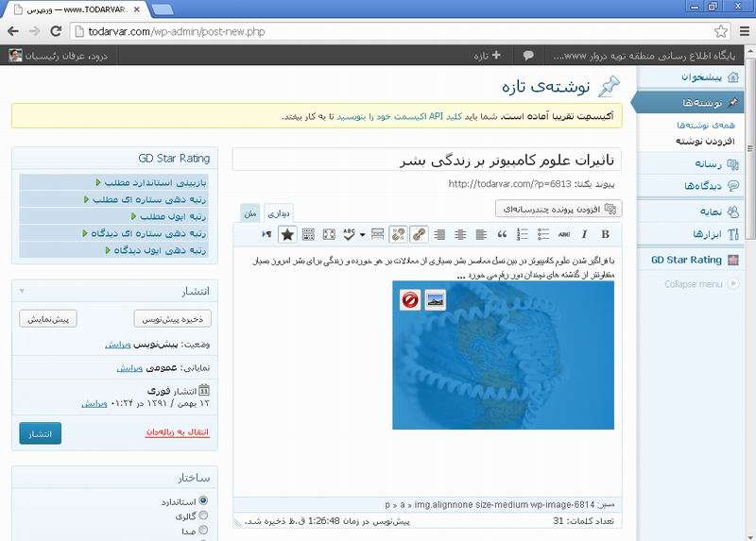Click user avatar in admin bar

click(x=15, y=56)
